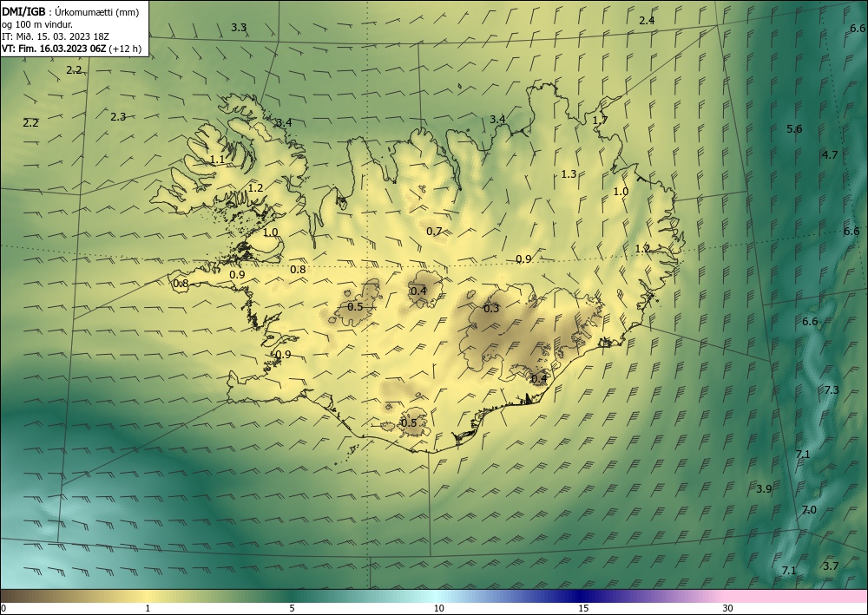Click the 'DMI/IGB : Úrkomumætti (mm)' title line
Viewport: 868px width, 615px height.
(70, 12)
